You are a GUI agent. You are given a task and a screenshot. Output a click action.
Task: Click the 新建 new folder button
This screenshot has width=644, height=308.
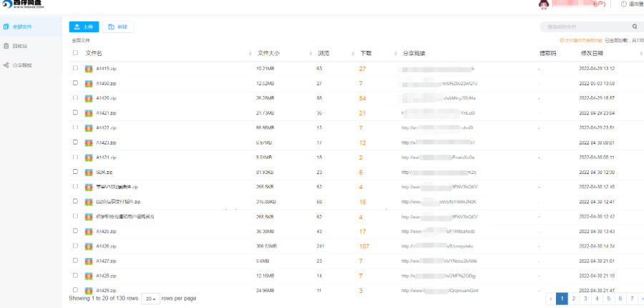click(x=118, y=27)
